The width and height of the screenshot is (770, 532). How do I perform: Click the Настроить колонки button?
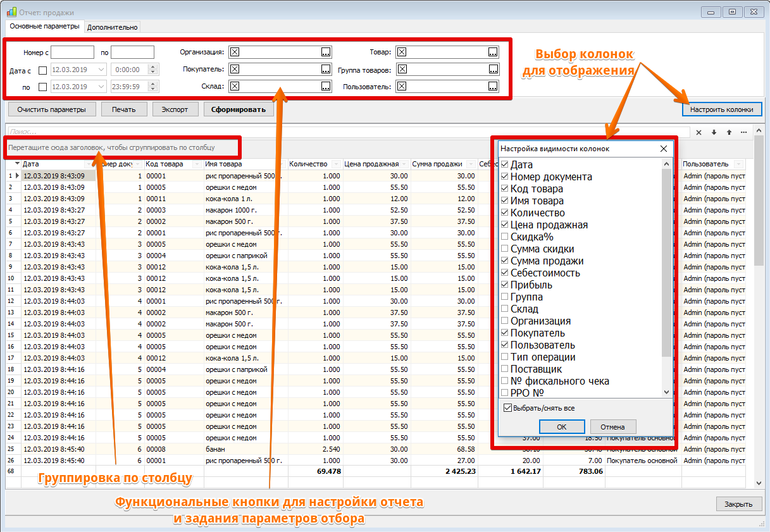tap(721, 109)
